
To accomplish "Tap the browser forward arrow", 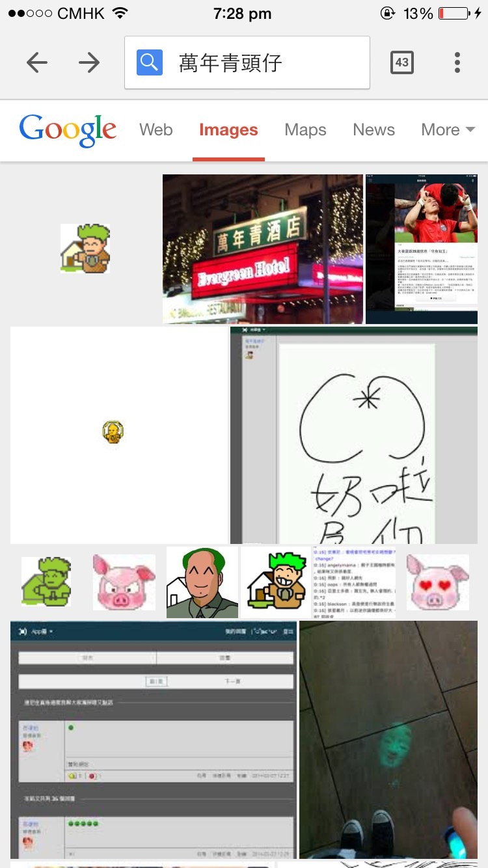I will tap(89, 62).
